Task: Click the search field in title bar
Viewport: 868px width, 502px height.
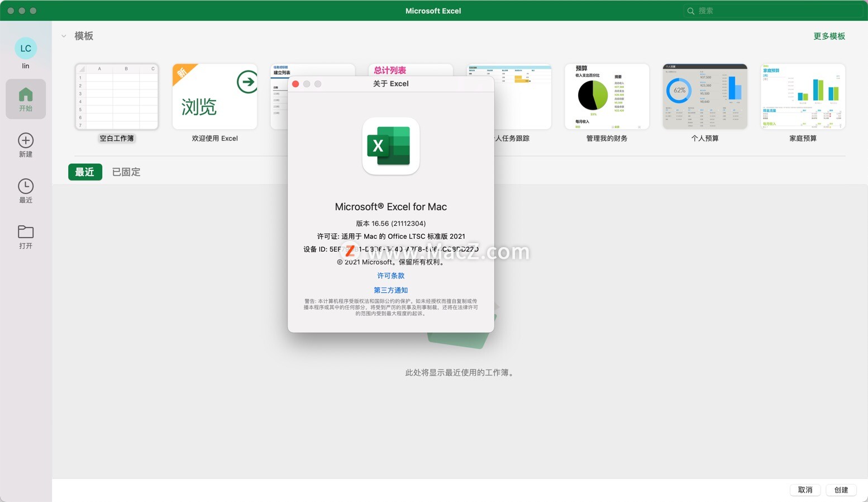Action: (773, 11)
